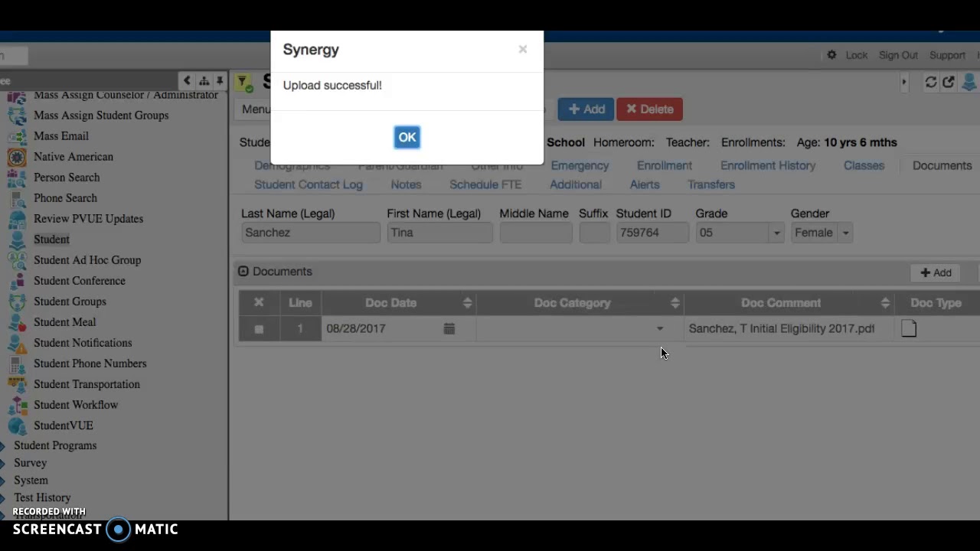The width and height of the screenshot is (980, 551).
Task: Open the Notes tab
Action: (x=406, y=185)
